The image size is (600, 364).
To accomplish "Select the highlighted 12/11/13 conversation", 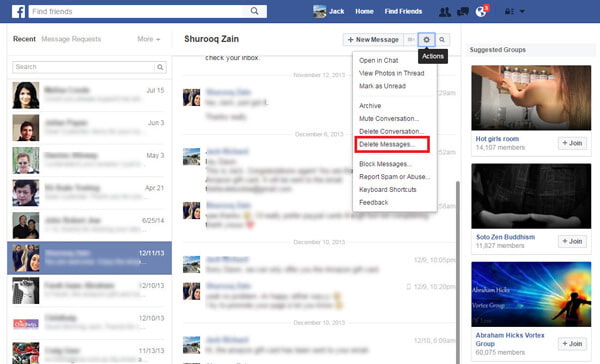I will click(x=89, y=258).
